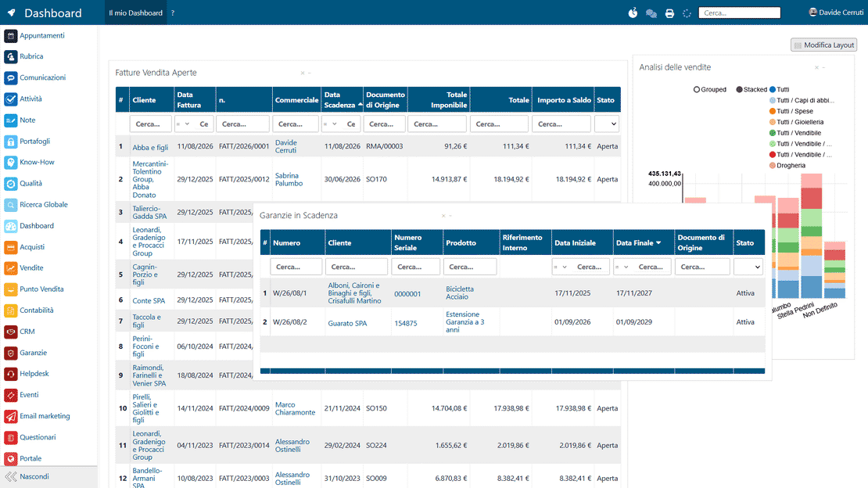Open the Helpdesk sidebar icon
The height and width of the screenshot is (488, 868).
[10, 374]
